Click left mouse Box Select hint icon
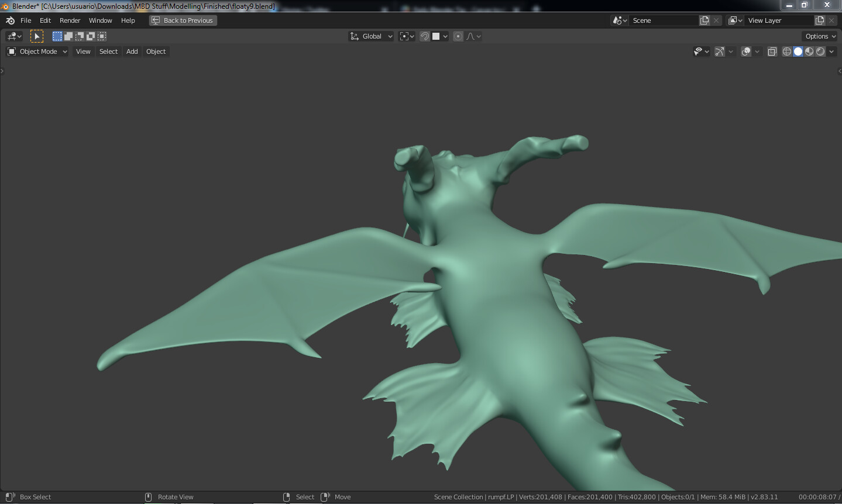 click(x=11, y=497)
